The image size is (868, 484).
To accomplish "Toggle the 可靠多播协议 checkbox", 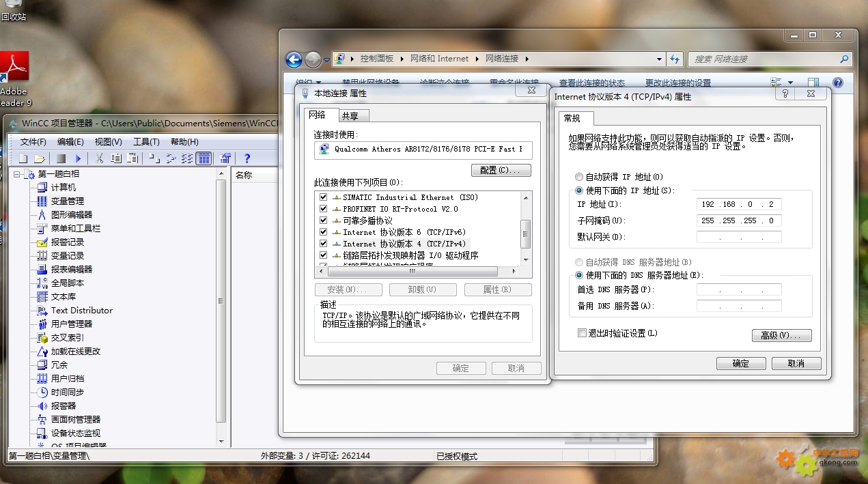I will tap(324, 220).
